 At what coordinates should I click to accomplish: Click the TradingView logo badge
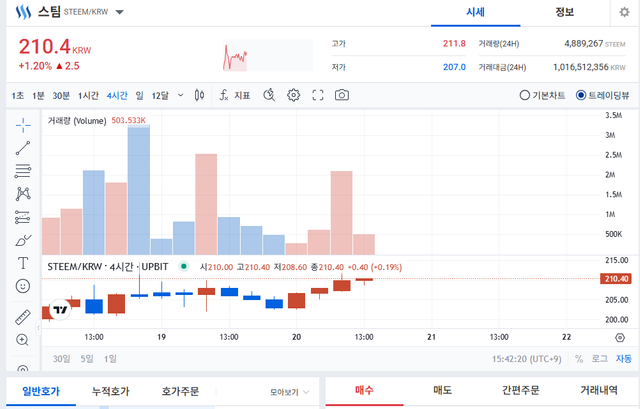[x=60, y=310]
